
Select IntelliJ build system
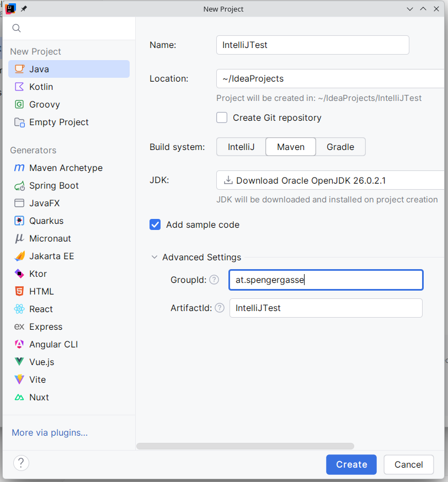(x=241, y=147)
